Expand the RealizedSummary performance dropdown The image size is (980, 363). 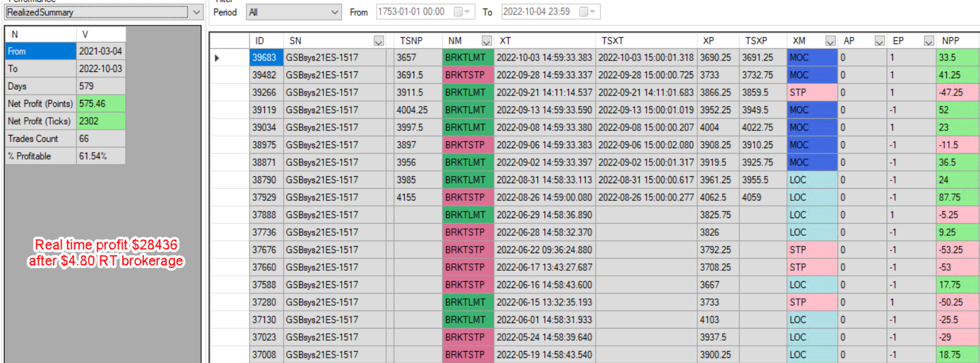[196, 12]
